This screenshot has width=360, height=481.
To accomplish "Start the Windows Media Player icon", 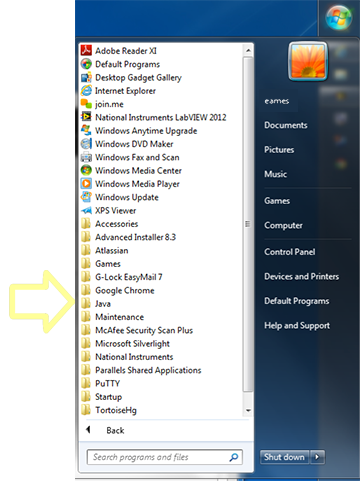I will 86,184.
